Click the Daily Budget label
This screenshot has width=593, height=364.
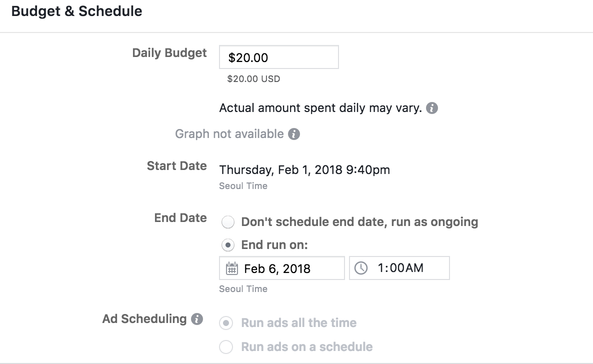(169, 53)
